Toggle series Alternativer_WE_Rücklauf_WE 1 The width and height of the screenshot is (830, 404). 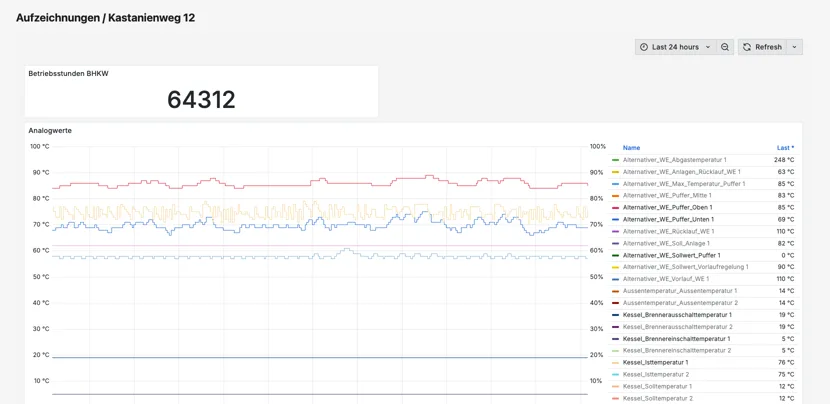pos(669,231)
